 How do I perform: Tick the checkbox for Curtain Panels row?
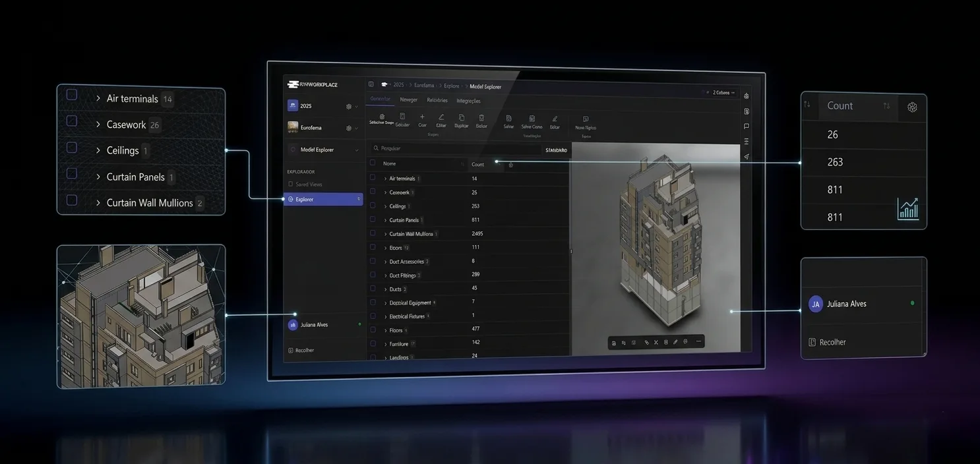pyautogui.click(x=373, y=219)
